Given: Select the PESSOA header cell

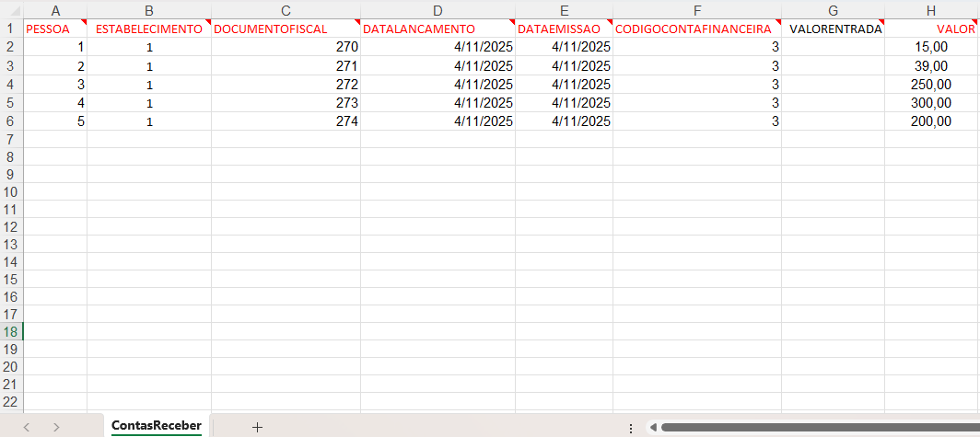Looking at the screenshot, I should 55,29.
